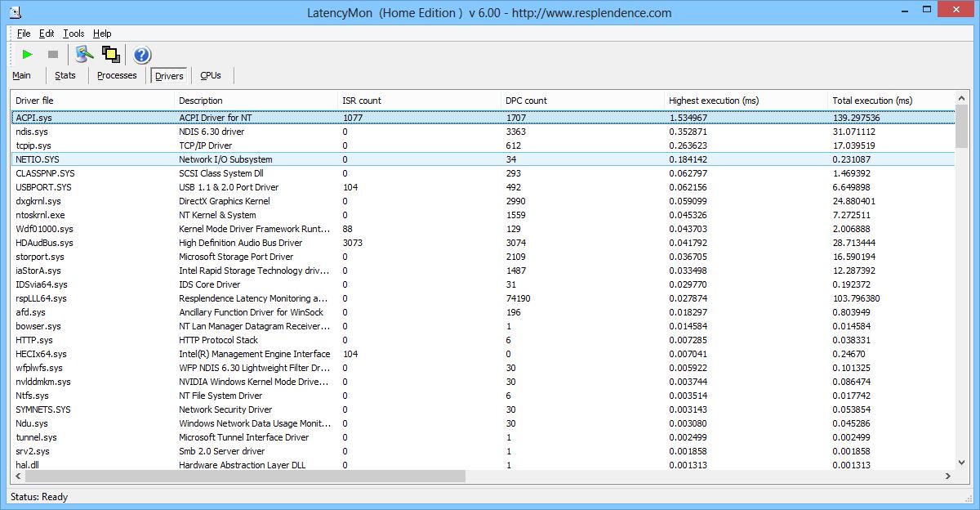Open help via blue question mark icon
The image size is (980, 510).
142,55
